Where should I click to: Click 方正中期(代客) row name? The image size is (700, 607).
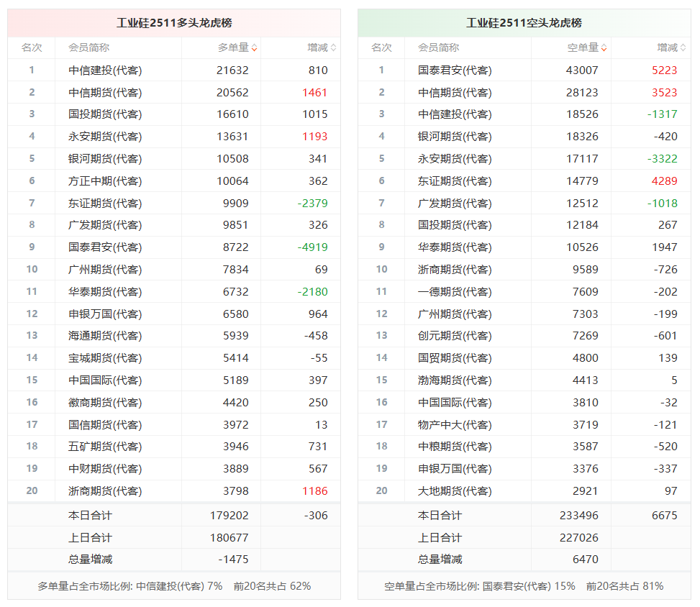click(x=105, y=181)
